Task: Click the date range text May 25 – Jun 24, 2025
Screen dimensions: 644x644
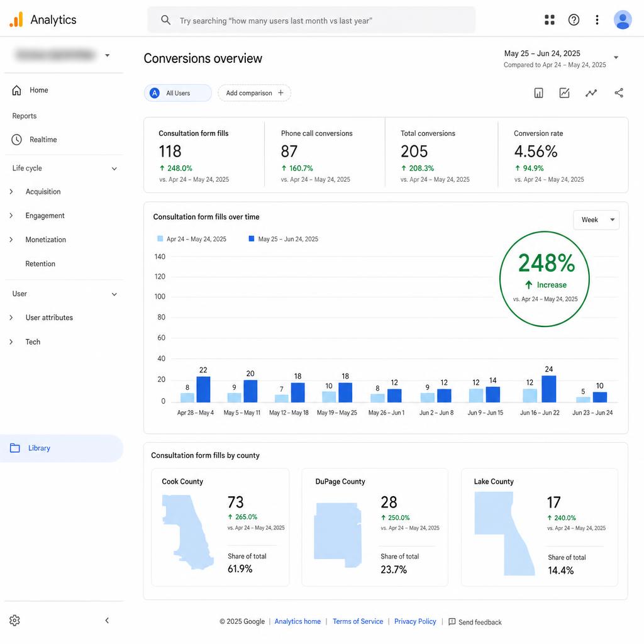Action: click(542, 53)
